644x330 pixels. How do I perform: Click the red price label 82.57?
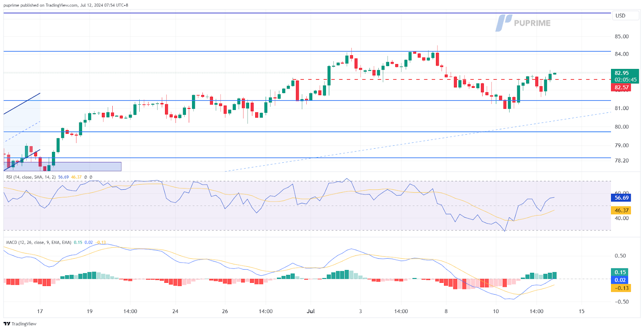click(x=621, y=87)
